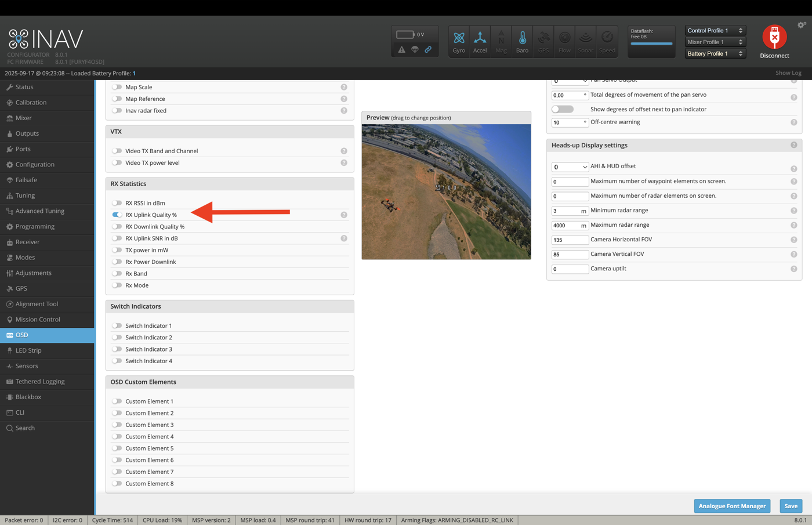This screenshot has height=525, width=812.
Task: Click Off-centre warning value field
Action: 570,122
